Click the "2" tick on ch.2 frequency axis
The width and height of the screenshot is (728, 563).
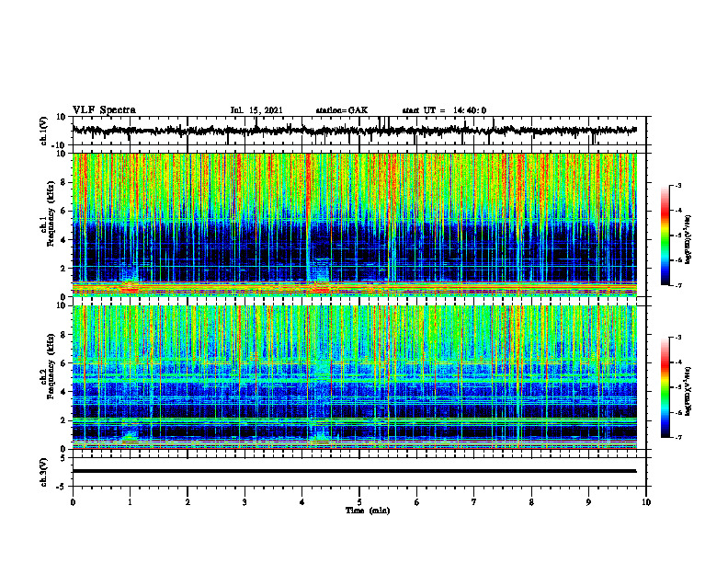(x=63, y=420)
